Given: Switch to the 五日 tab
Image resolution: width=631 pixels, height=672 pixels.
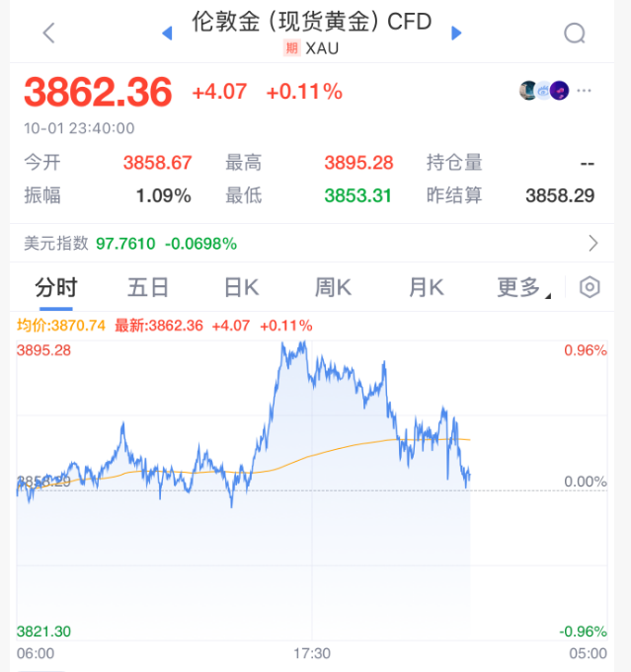Looking at the screenshot, I should click(x=148, y=287).
